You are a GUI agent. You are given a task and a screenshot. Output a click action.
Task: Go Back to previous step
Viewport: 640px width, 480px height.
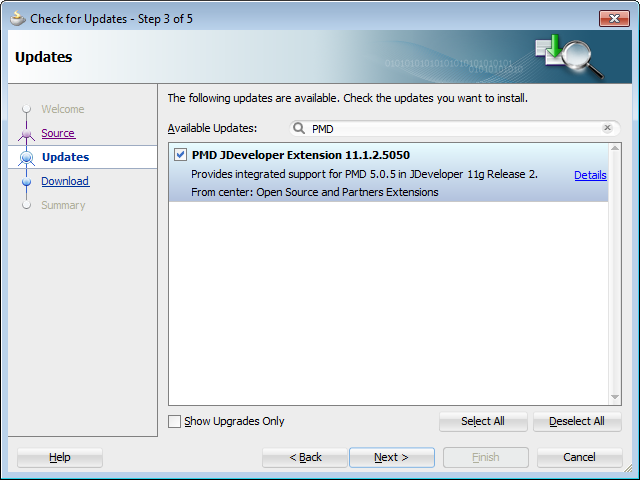click(305, 457)
